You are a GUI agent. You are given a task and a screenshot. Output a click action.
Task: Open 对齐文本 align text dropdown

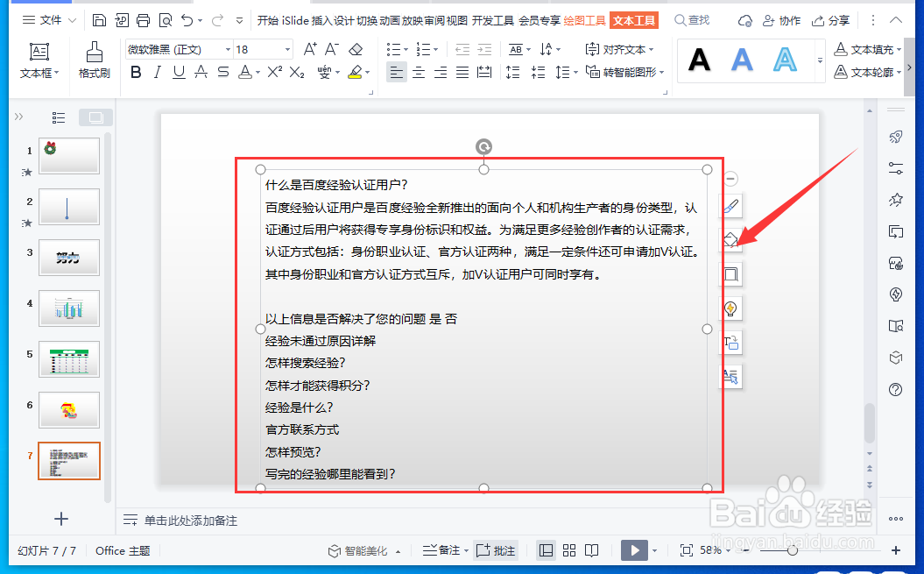click(x=619, y=50)
